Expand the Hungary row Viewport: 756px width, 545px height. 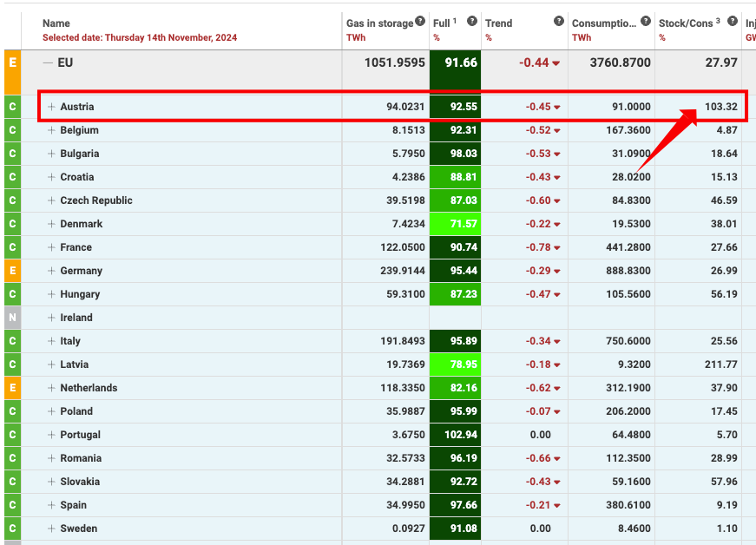(51, 294)
